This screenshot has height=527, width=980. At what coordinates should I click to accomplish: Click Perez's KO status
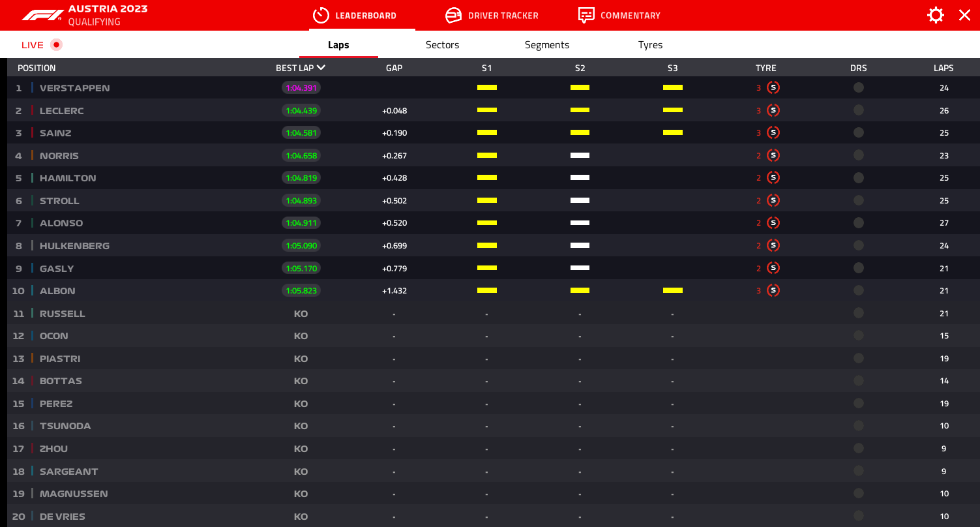(301, 403)
